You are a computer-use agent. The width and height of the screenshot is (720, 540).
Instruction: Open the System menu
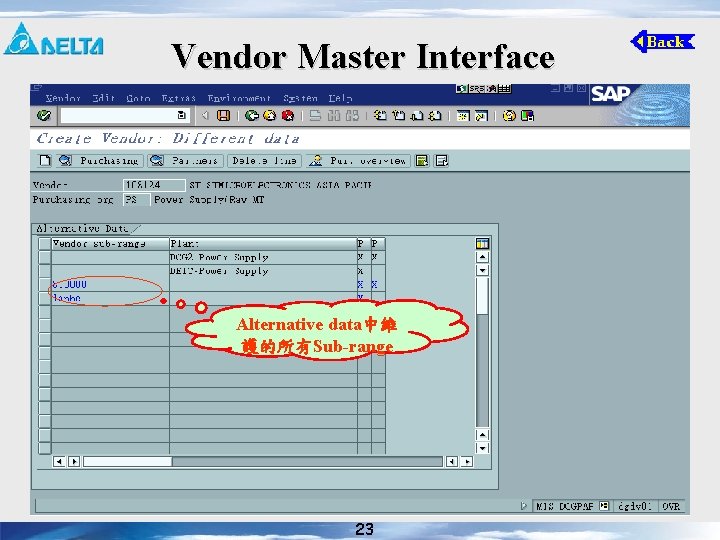300,98
